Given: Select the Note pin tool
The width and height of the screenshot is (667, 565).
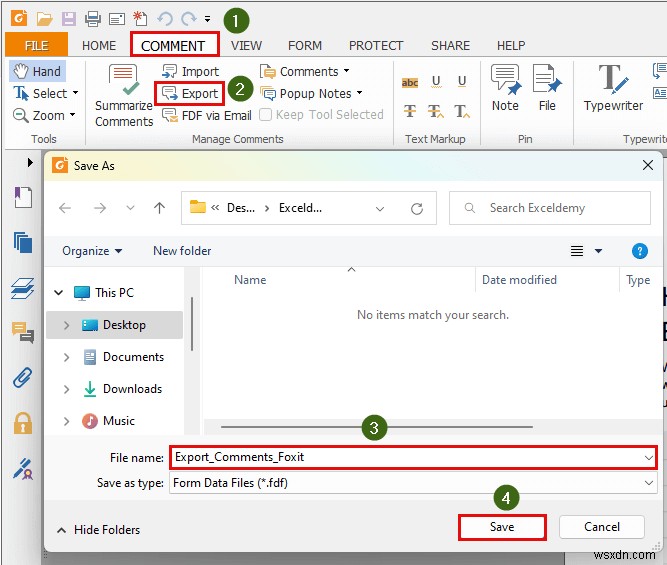Looking at the screenshot, I should [x=505, y=88].
